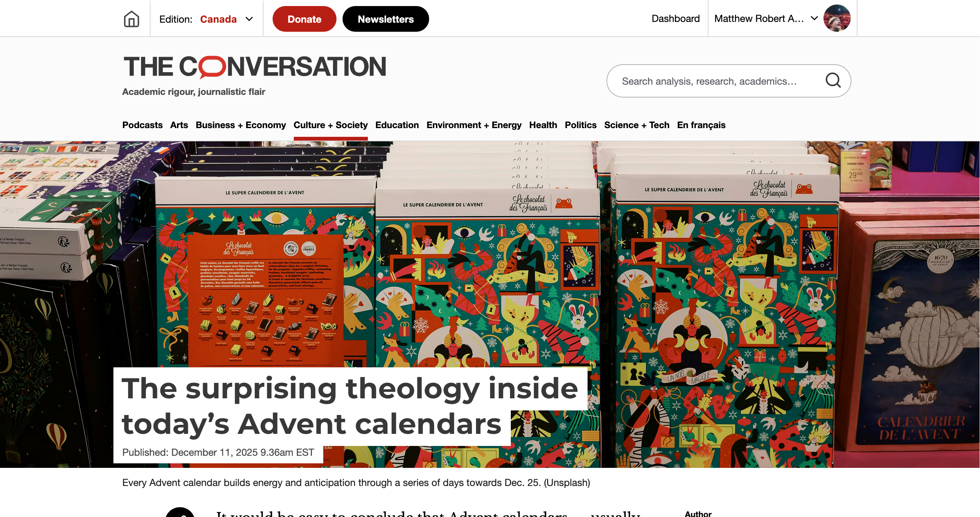The height and width of the screenshot is (517, 980).
Task: Click The Conversation logo
Action: pyautogui.click(x=254, y=67)
